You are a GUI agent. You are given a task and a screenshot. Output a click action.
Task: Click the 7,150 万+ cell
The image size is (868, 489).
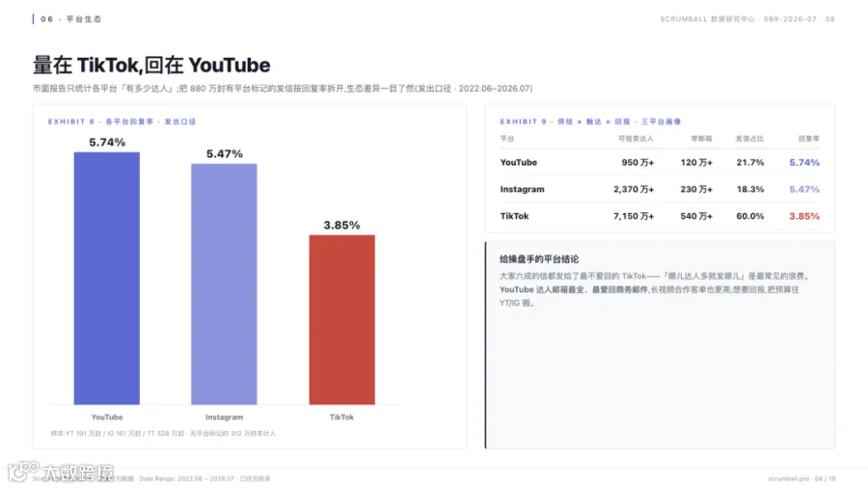634,216
